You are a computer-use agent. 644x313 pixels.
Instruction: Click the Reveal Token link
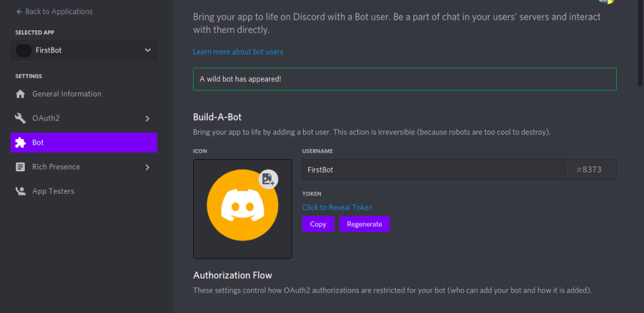pos(338,207)
